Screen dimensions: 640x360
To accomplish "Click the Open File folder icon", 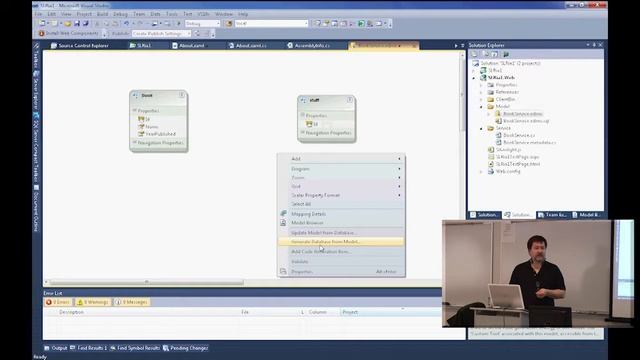I will [68, 24].
